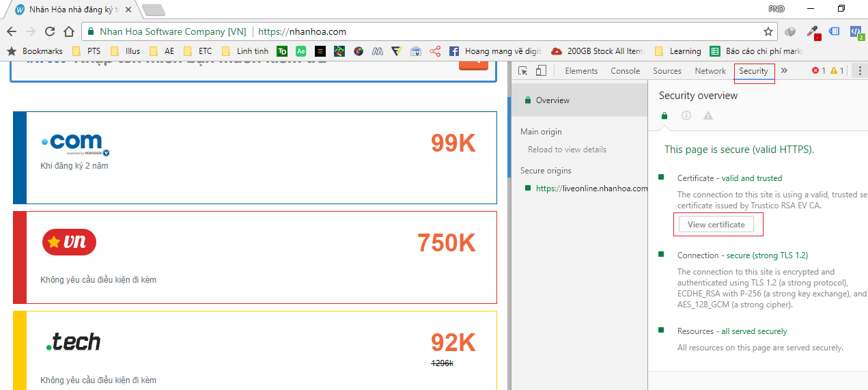Select https://liveonline.nhanhoa.com secure origin
868x390 pixels.
tap(585, 189)
